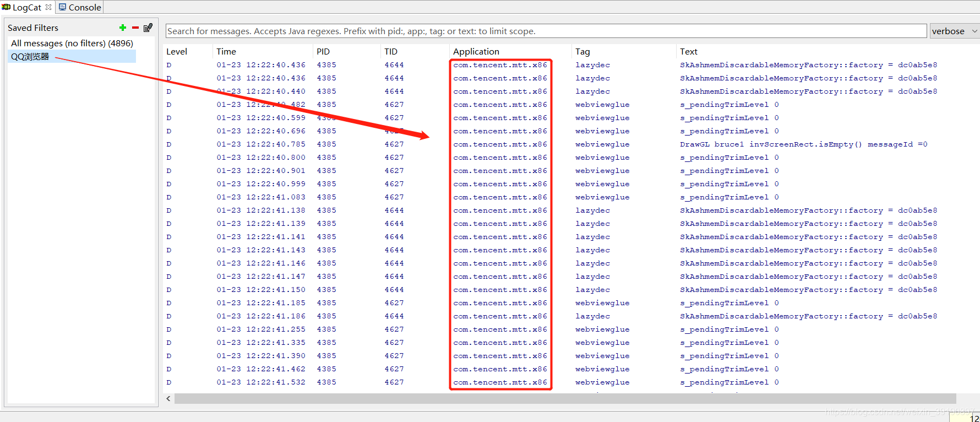Select log row timed 12:22:41.532
The width and height of the screenshot is (980, 422).
pyautogui.click(x=571, y=382)
